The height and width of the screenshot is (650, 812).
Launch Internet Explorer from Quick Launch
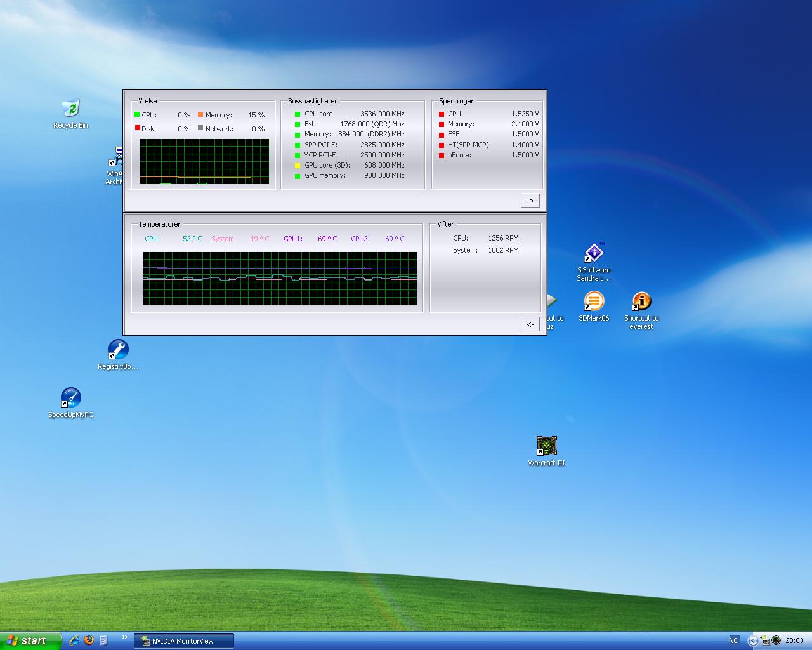point(74,640)
